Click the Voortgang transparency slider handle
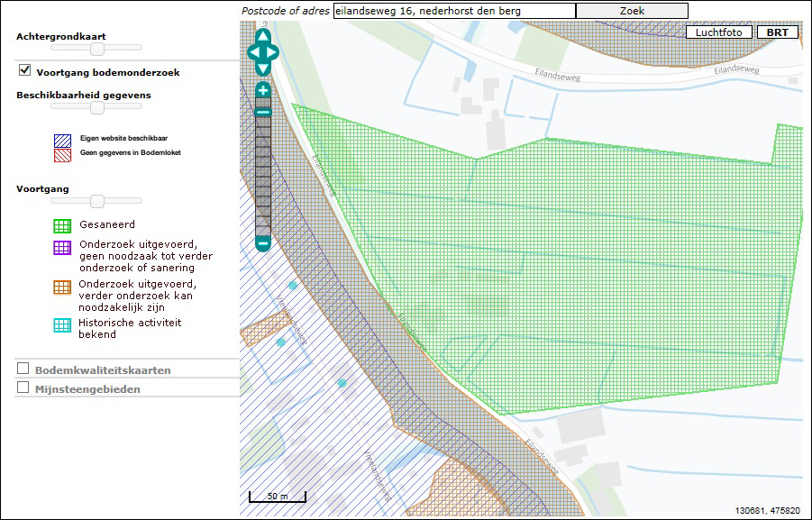Screen dimensions: 812x520 96,201
